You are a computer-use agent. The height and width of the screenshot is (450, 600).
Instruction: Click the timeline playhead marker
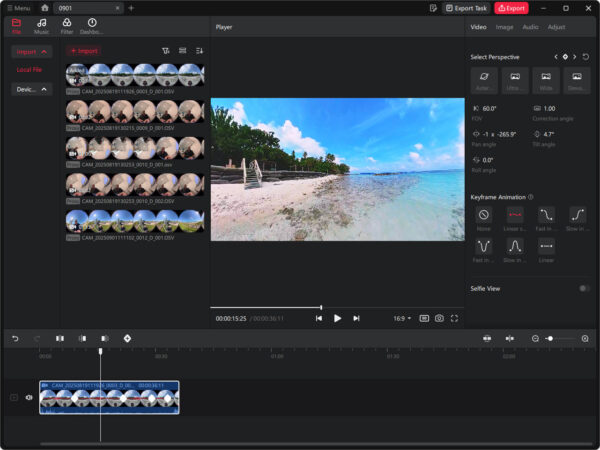tap(100, 351)
